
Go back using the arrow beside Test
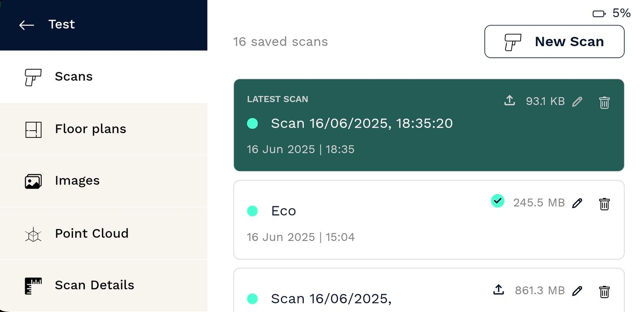tap(26, 25)
